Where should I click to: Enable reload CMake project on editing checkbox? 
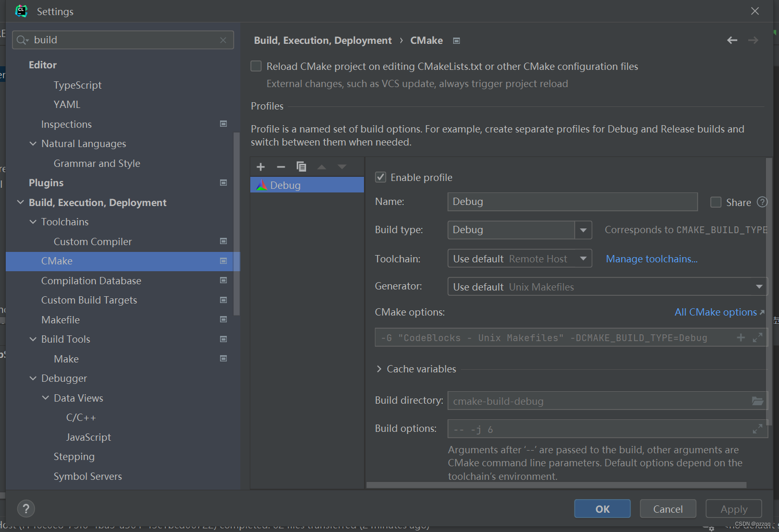[256, 66]
